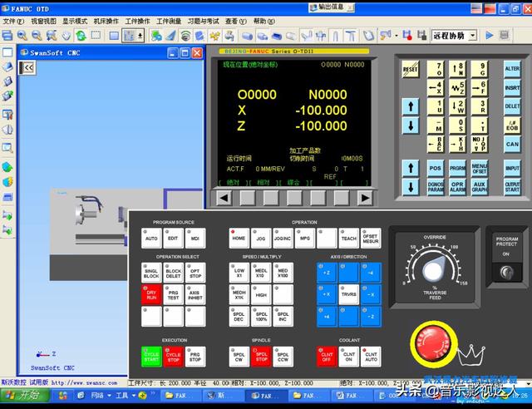532x409 pixels.
Task: Toggle HOME operation mode
Action: pos(239,238)
